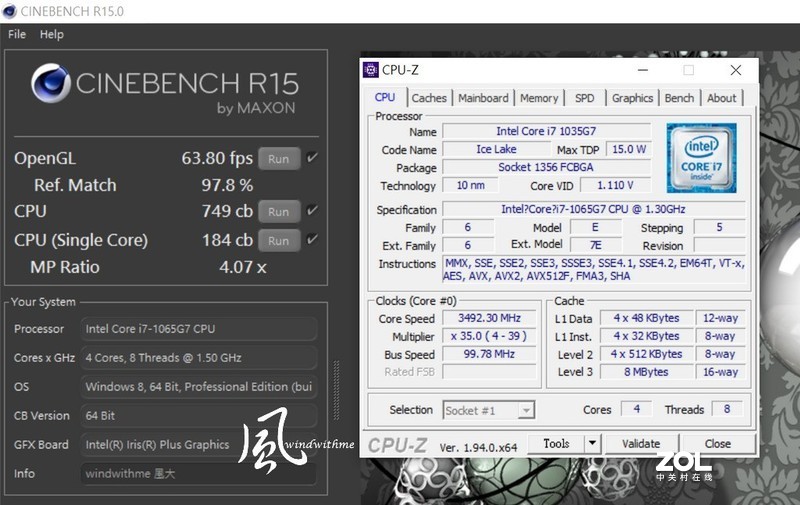The image size is (800, 505).
Task: Click the Bus Speed value 99.78 MHz
Action: point(489,354)
